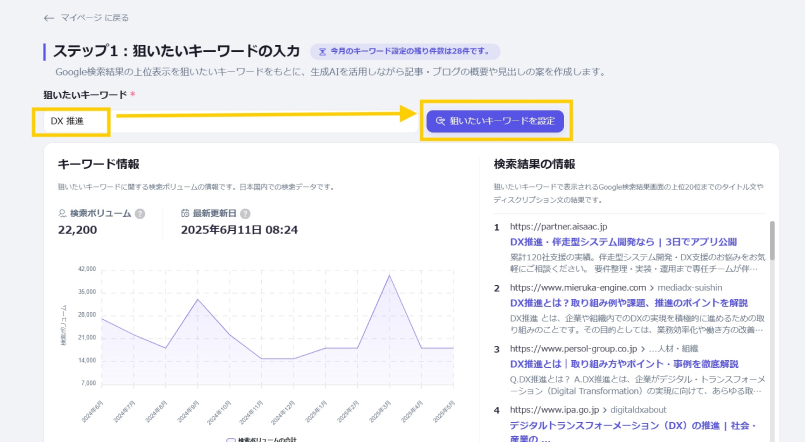Open the DX推進とは｜取り組み方やポイント result title

(624, 364)
